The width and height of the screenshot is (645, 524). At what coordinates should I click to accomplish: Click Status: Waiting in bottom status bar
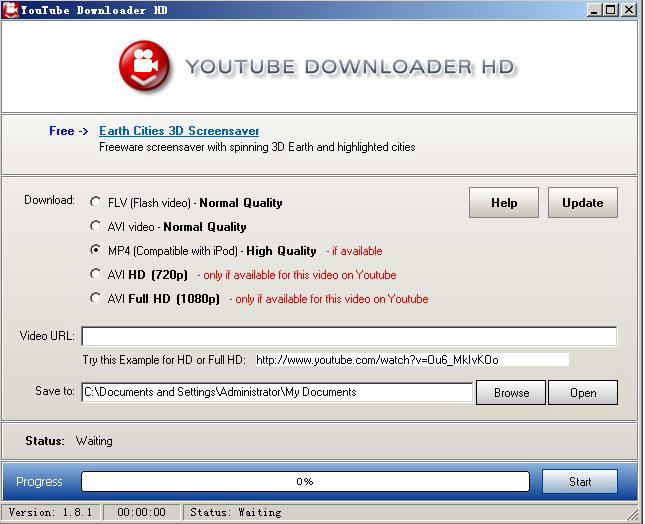(x=236, y=512)
